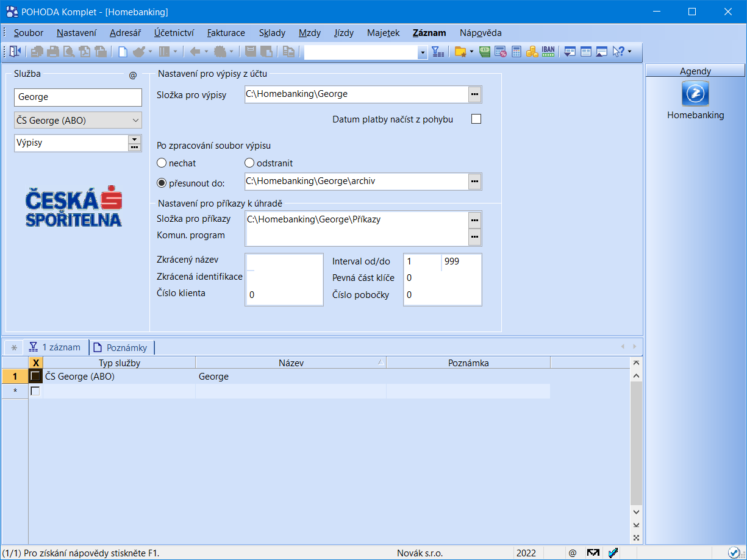This screenshot has height=560, width=747.
Task: Open the calculator from the toolbar
Action: [x=516, y=52]
